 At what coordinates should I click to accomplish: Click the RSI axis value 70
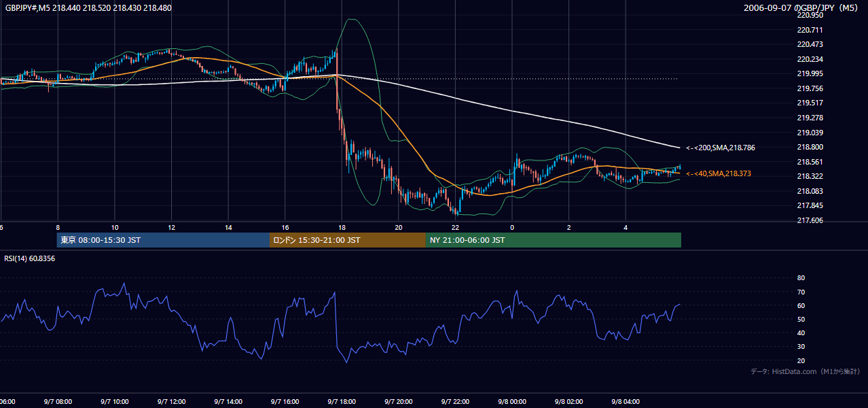[801, 292]
